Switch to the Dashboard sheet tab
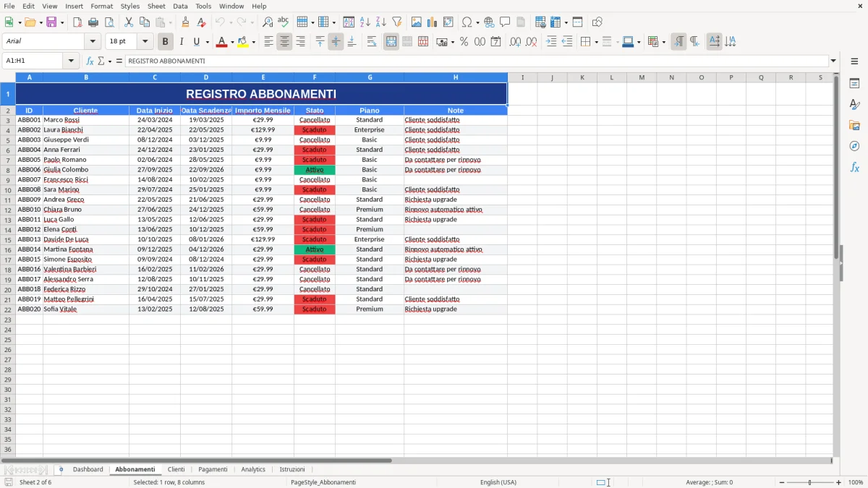Screen dimensions: 868x488 tap(88, 469)
